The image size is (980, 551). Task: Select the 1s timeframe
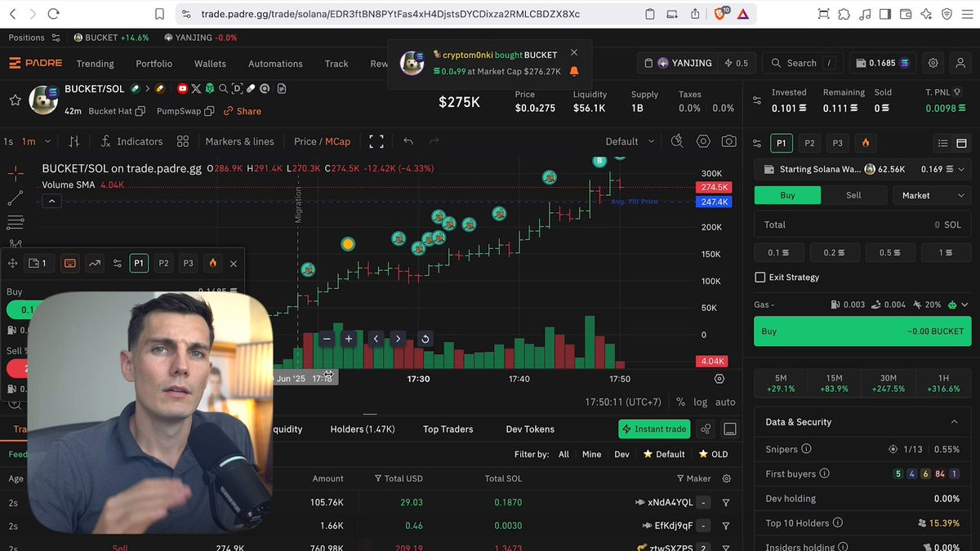click(8, 141)
